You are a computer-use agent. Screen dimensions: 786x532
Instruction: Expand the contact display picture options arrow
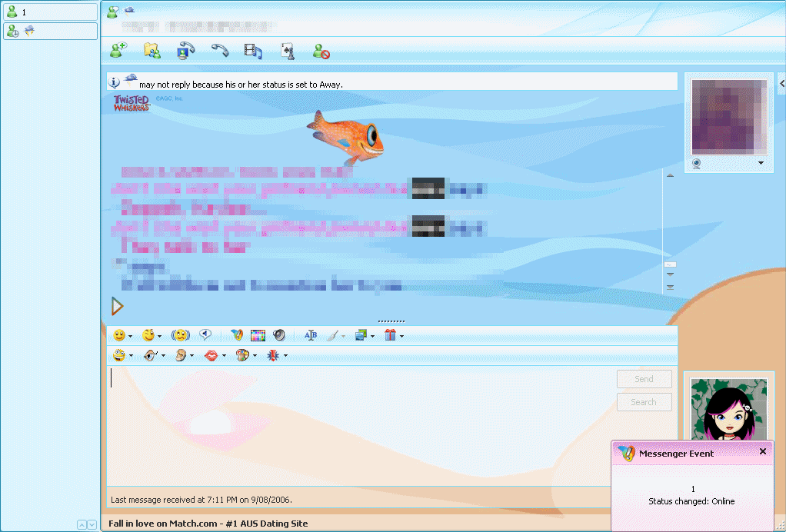[761, 163]
